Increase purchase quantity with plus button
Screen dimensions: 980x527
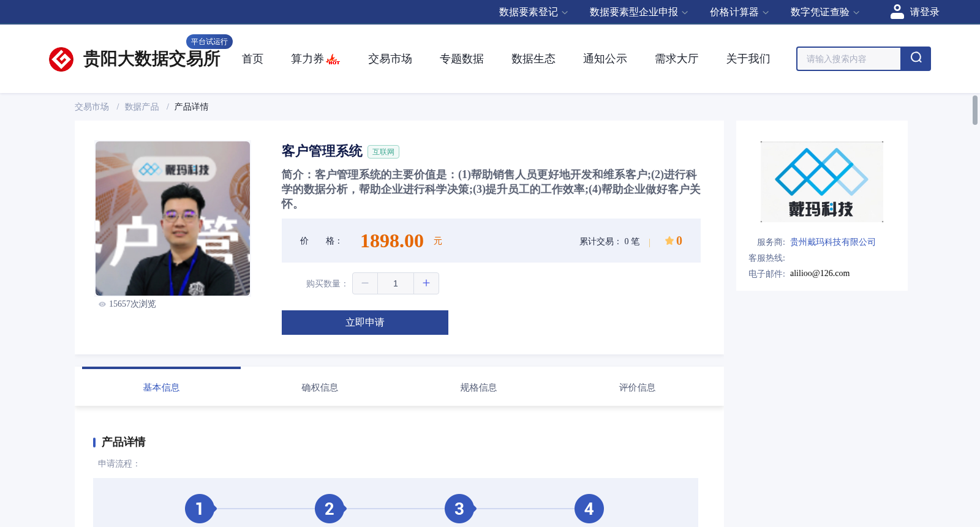[426, 283]
